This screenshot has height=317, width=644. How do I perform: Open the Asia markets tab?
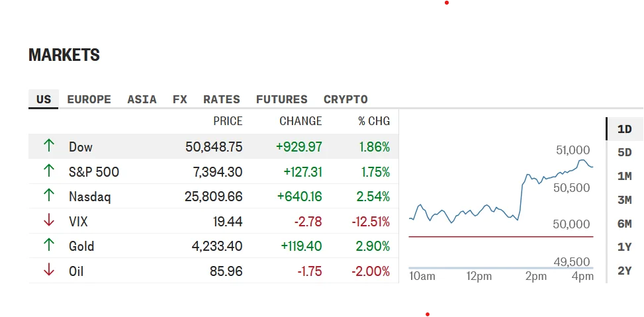tap(142, 99)
